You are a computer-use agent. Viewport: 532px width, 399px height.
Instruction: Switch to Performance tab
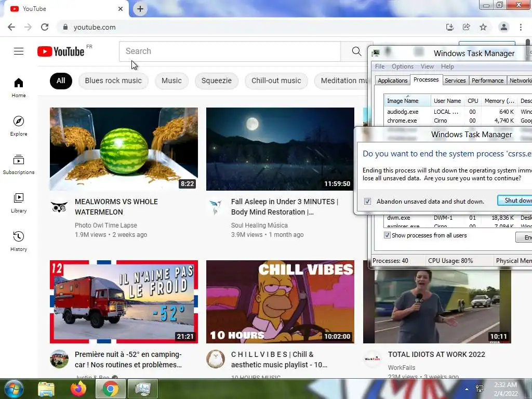click(487, 81)
